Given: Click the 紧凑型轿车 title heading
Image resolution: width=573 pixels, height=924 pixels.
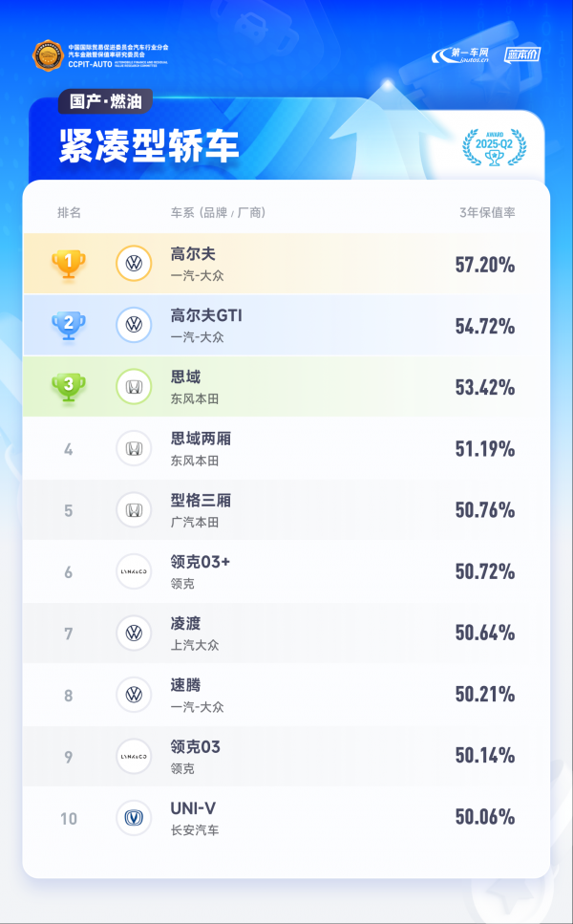Looking at the screenshot, I should point(148,146).
